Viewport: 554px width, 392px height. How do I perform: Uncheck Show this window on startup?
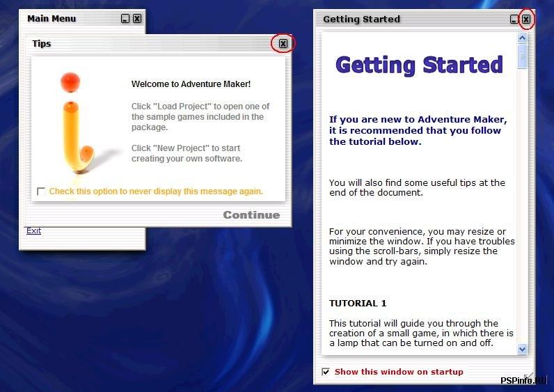click(x=326, y=372)
